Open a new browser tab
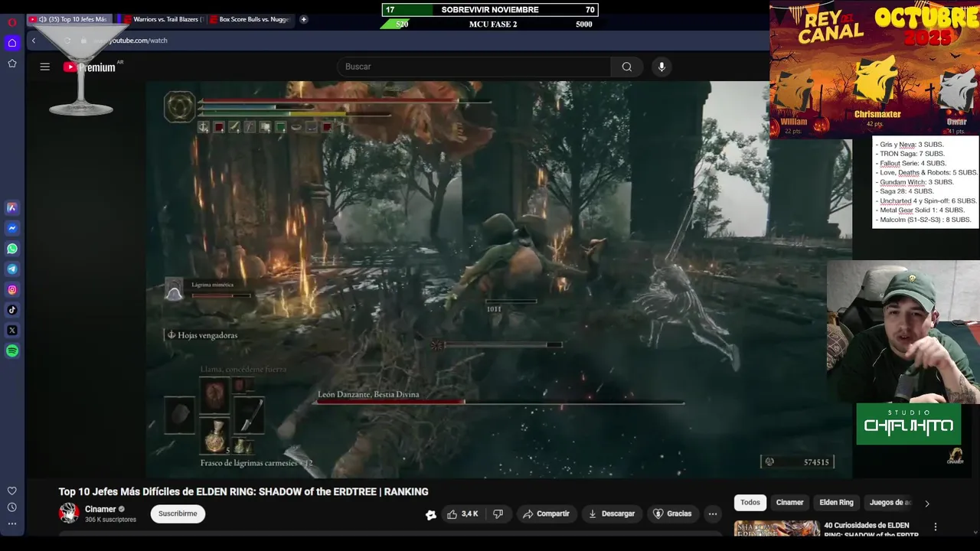 coord(304,19)
